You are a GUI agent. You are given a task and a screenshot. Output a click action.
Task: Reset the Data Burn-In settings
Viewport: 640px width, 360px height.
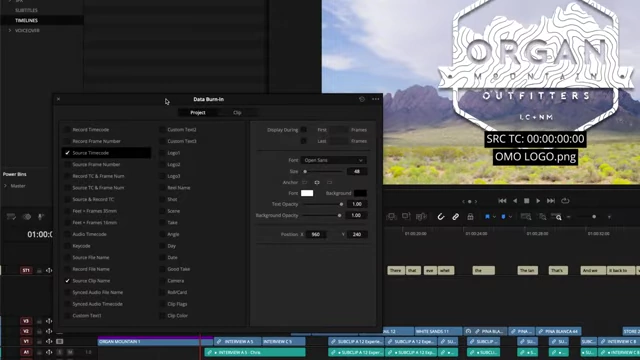tap(362, 99)
